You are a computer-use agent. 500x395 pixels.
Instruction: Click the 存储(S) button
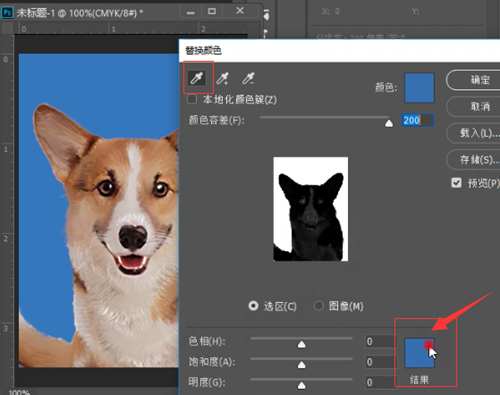pyautogui.click(x=473, y=160)
